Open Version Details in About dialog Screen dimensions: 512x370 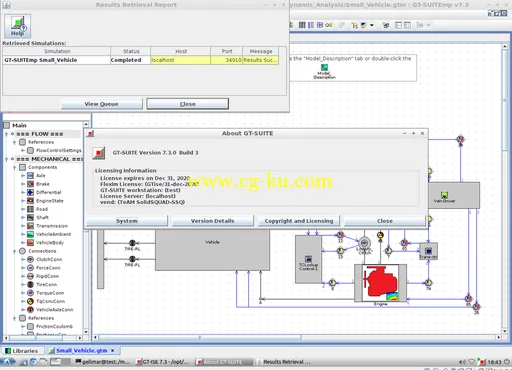point(212,221)
